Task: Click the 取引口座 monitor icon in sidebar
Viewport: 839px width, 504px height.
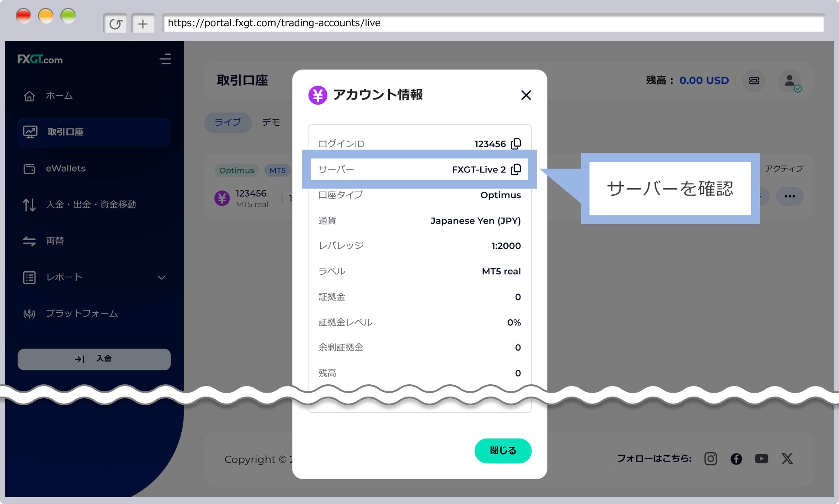Action: point(30,132)
